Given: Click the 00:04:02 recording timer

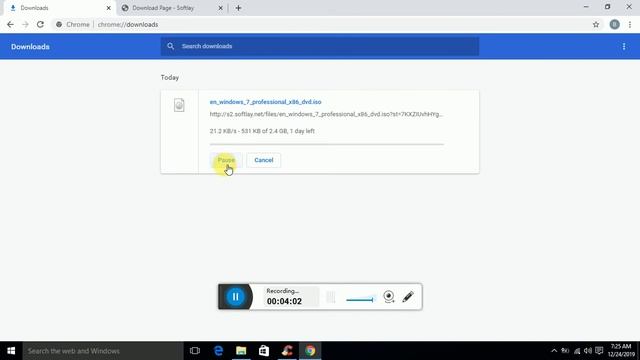Looking at the screenshot, I should [x=284, y=301].
